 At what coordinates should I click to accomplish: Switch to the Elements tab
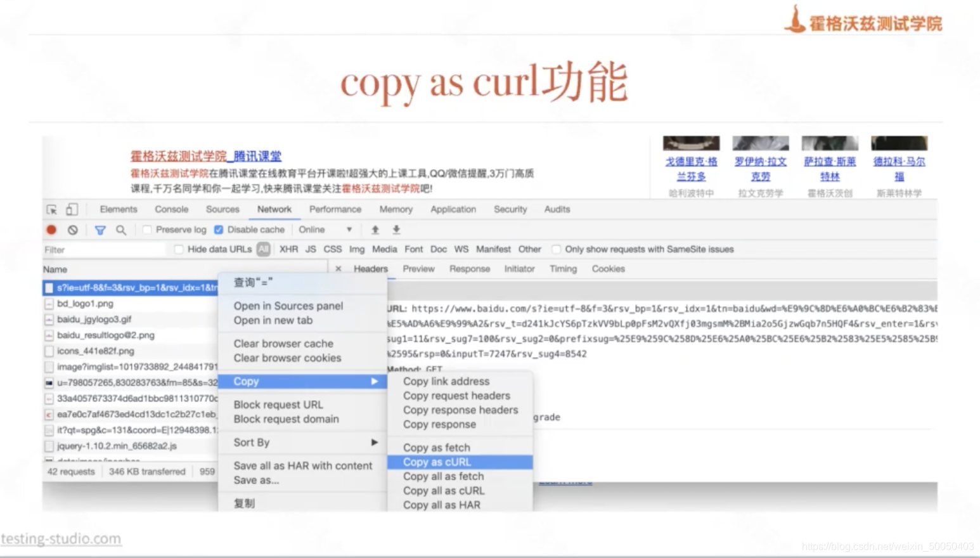coord(119,209)
